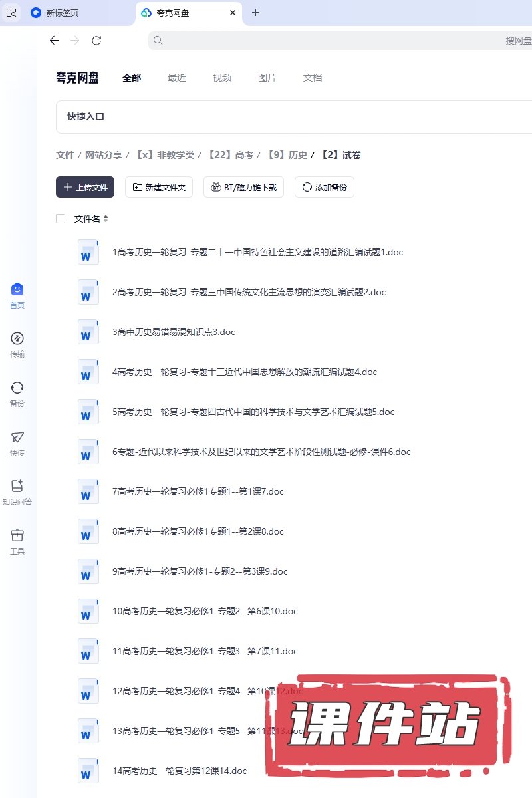The image size is (532, 798).
Task: Click the browser back arrow
Action: (55, 41)
